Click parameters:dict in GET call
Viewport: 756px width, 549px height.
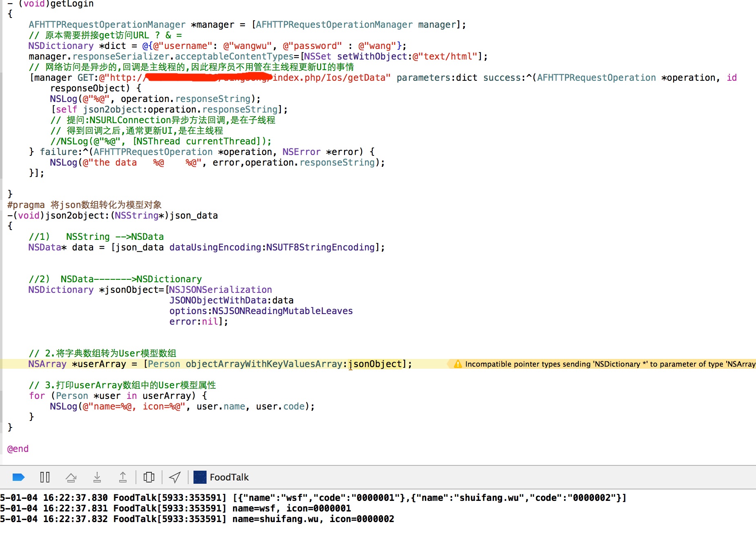pyautogui.click(x=437, y=77)
